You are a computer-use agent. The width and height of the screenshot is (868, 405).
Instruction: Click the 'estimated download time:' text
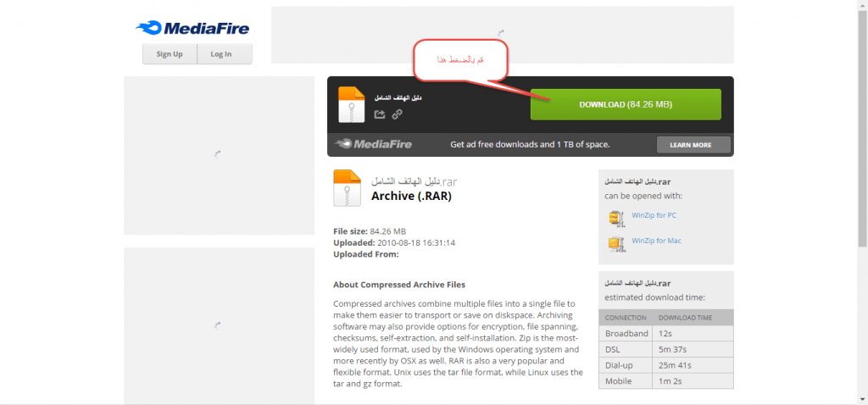tap(654, 297)
